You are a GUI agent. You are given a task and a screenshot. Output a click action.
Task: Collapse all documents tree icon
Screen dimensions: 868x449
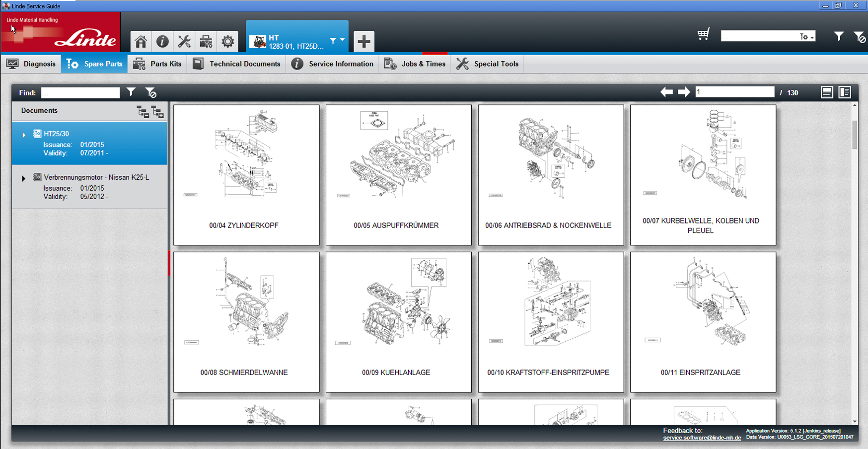pos(143,112)
